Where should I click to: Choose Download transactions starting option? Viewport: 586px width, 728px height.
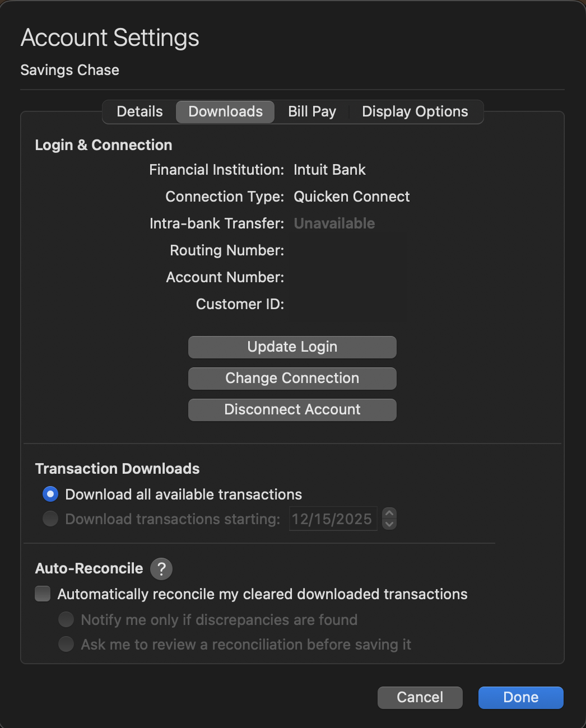(x=50, y=519)
